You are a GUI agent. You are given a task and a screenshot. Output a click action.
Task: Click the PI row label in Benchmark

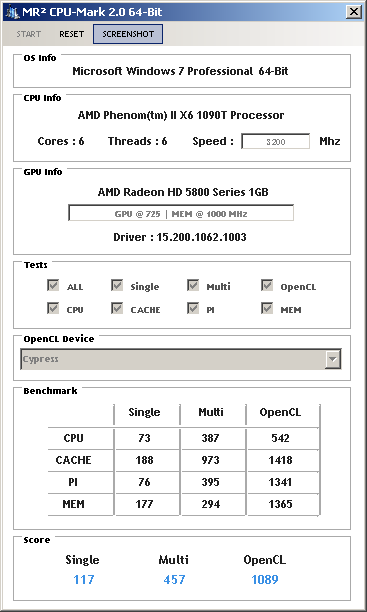click(x=73, y=482)
